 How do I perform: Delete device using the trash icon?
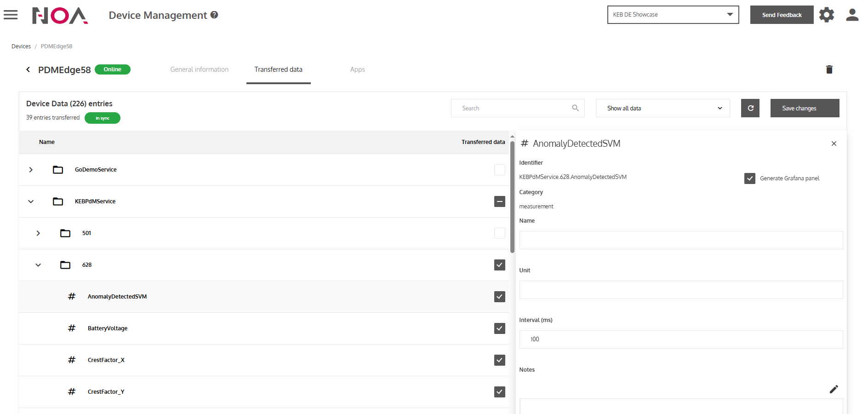[x=829, y=69]
